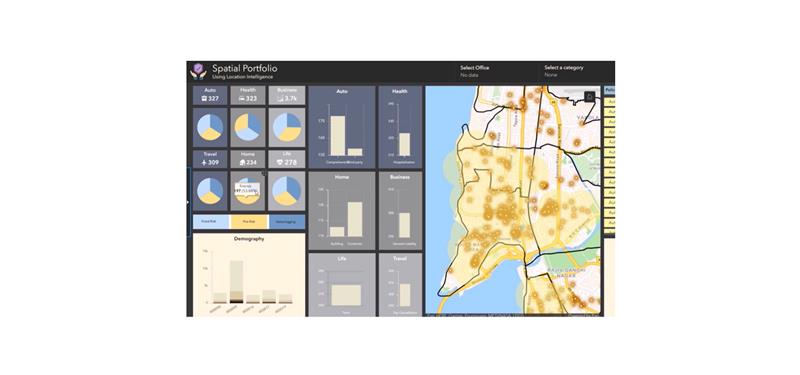Click the dark blue legend tile
The image size is (800, 375).
click(x=286, y=222)
